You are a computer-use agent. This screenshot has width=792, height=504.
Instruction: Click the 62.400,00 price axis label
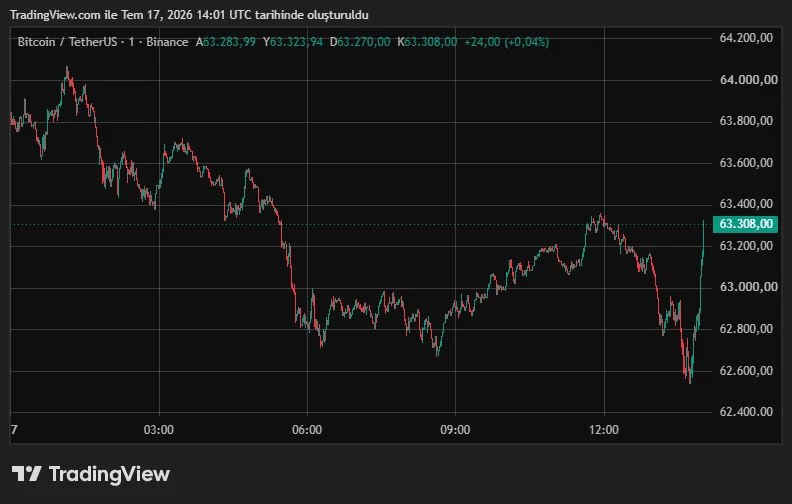click(x=746, y=412)
